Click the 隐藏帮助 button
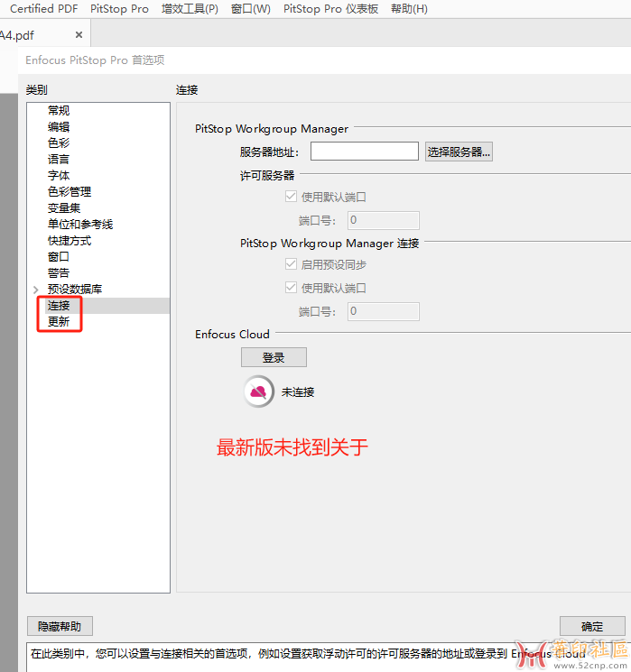 coord(60,626)
